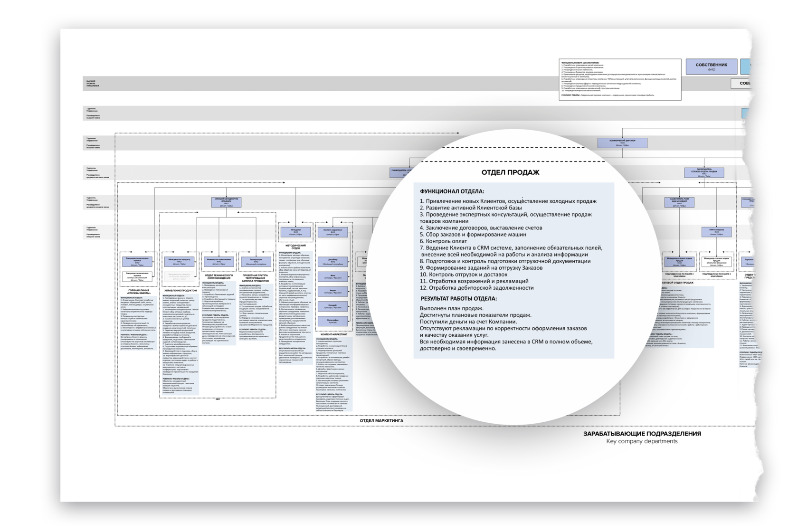Select the Коммерческий директор position box
Image resolution: width=798 pixels, height=532 pixels.
point(622,142)
